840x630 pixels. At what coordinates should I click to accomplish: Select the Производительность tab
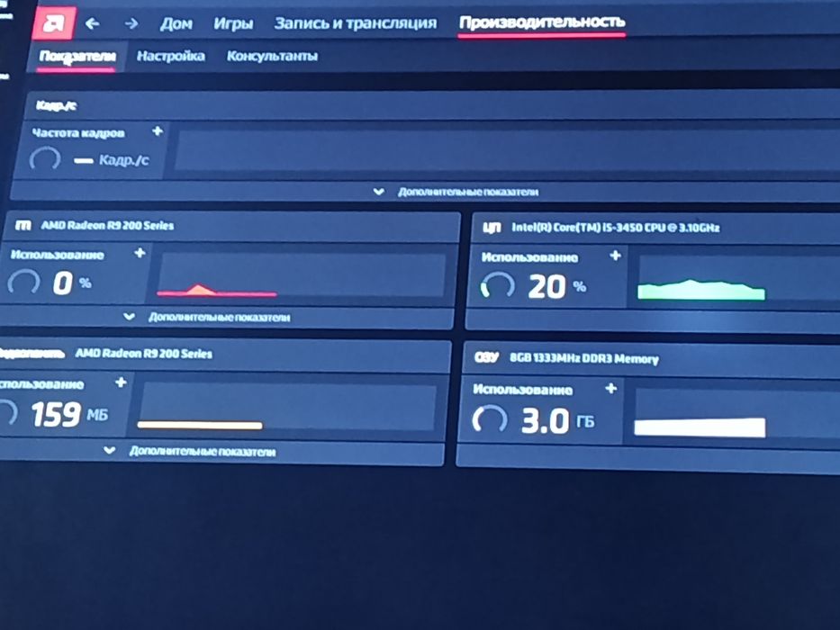click(x=542, y=22)
